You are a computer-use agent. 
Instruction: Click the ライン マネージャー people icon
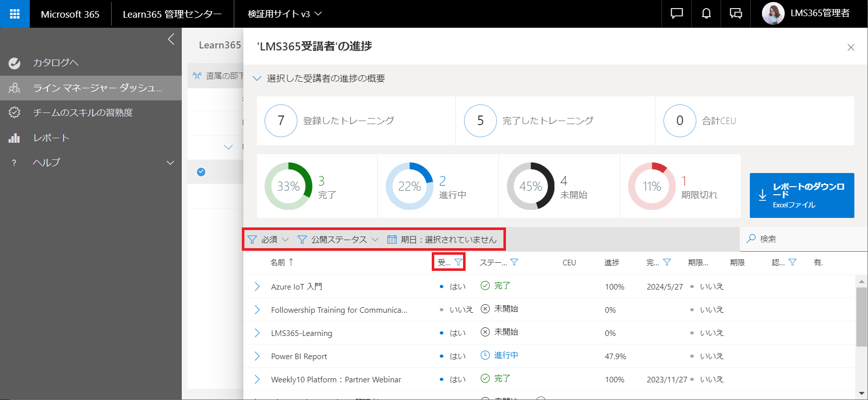(15, 88)
